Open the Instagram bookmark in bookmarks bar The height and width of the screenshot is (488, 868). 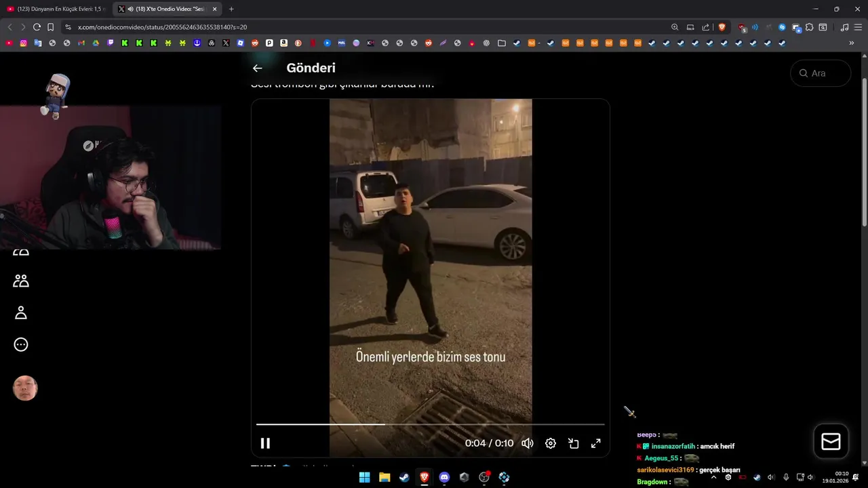pyautogui.click(x=23, y=43)
